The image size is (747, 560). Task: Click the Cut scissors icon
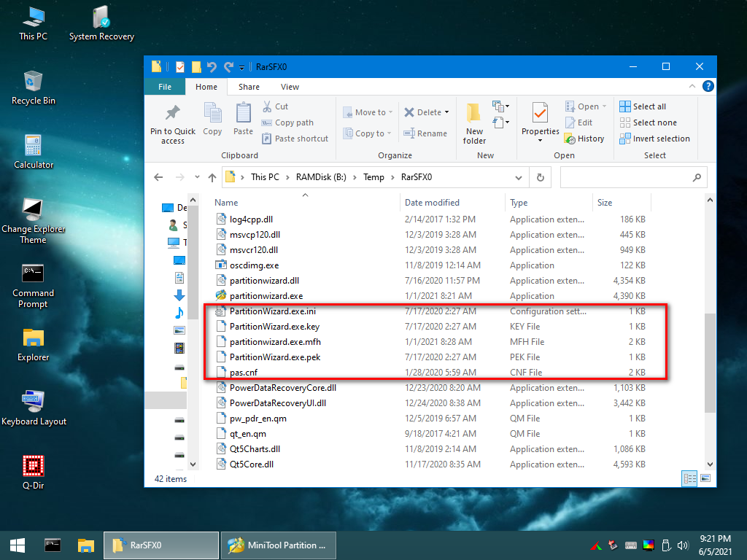(x=267, y=106)
